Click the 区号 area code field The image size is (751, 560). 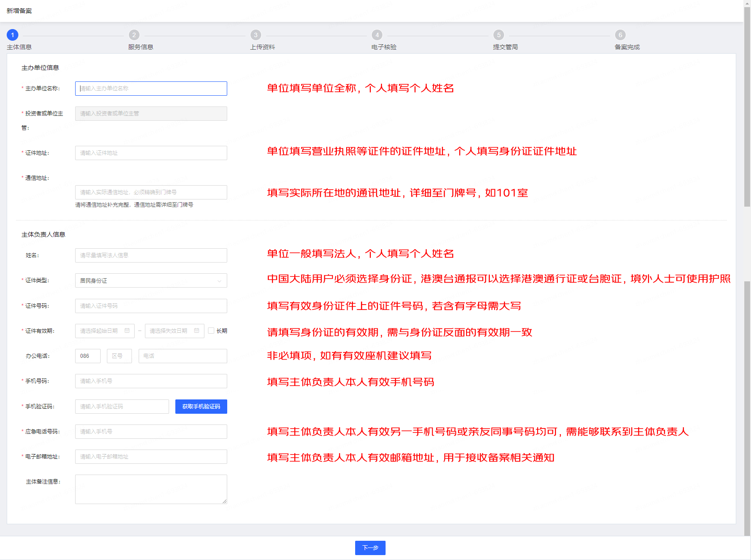[119, 356]
